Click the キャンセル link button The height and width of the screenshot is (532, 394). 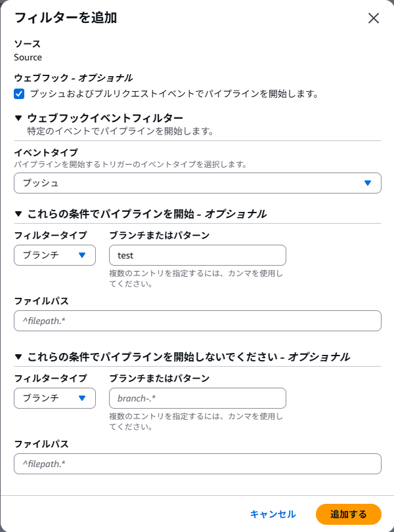click(273, 514)
